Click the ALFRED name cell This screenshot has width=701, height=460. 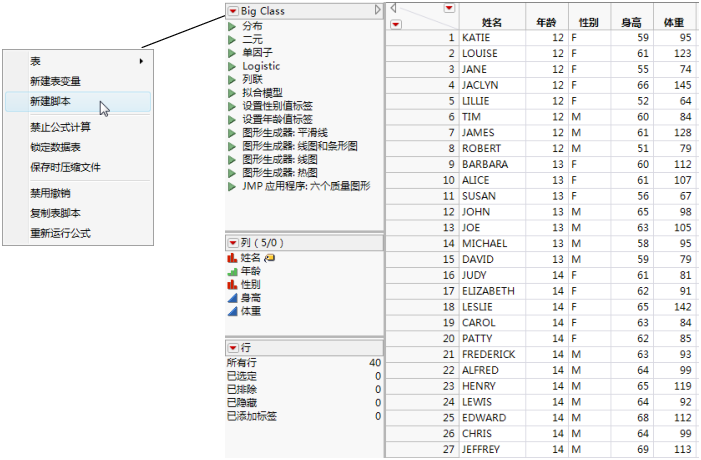click(492, 371)
